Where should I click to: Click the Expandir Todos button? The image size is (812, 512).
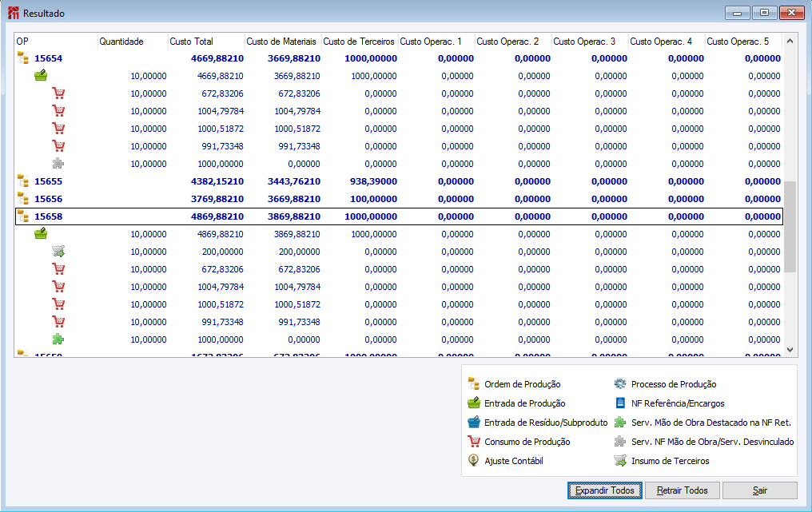(x=605, y=490)
